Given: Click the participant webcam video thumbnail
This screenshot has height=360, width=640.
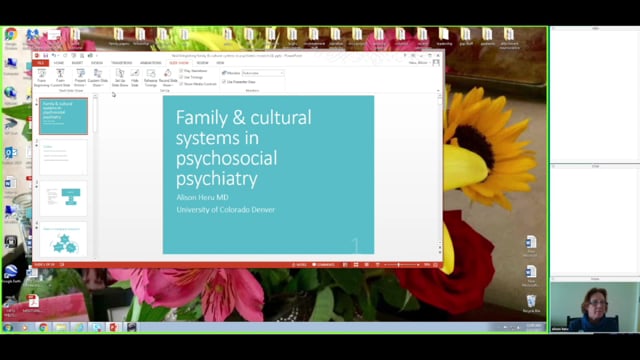Looking at the screenshot, I should click(595, 307).
